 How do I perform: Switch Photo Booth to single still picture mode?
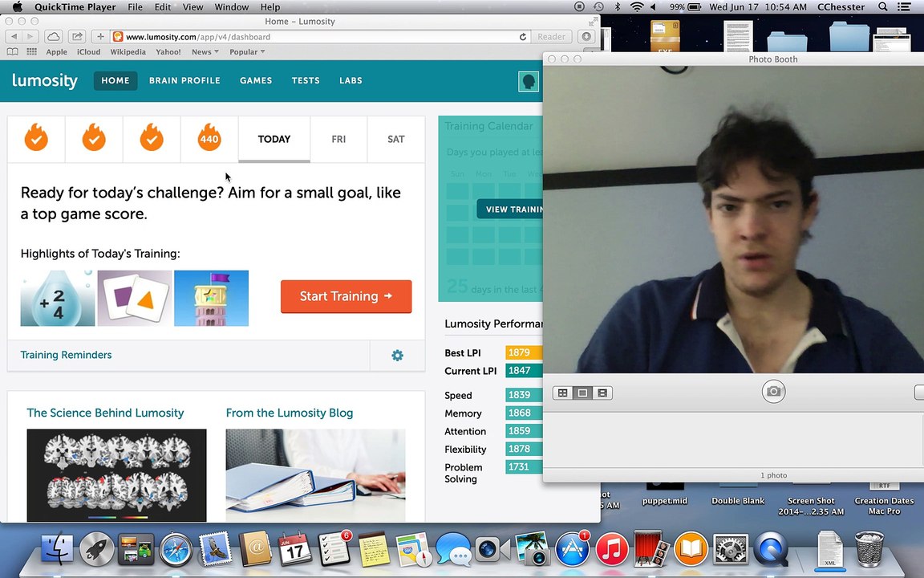[582, 393]
